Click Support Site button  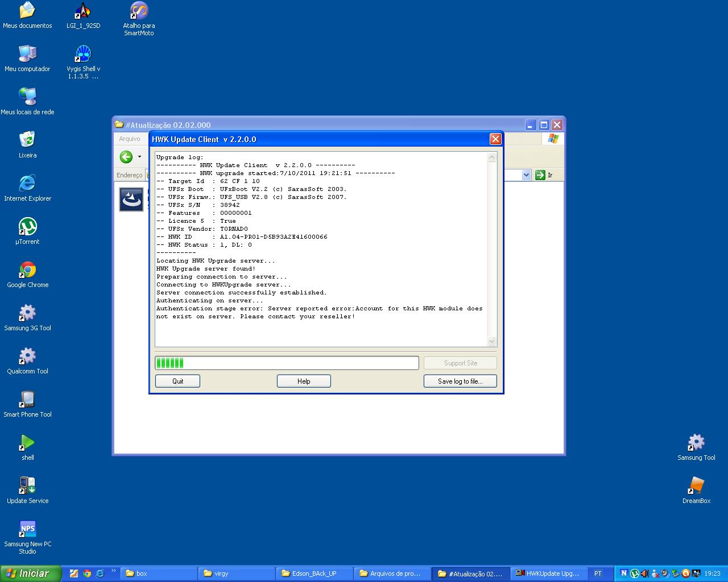tap(460, 363)
